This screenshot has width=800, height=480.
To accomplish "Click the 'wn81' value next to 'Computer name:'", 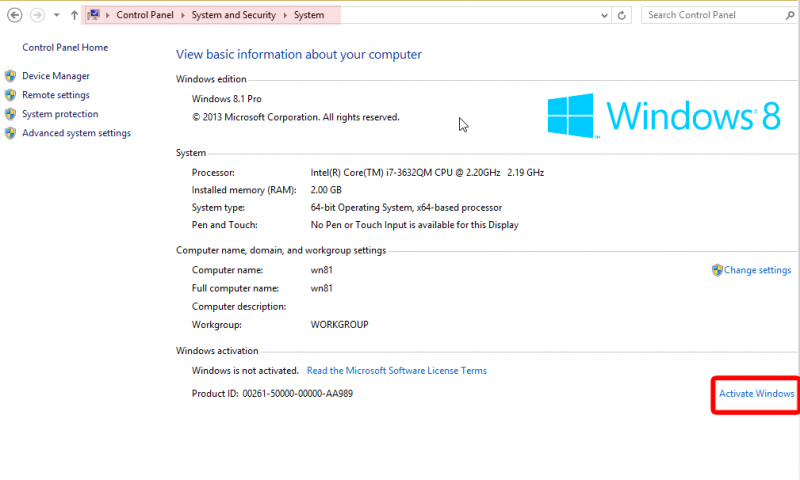I will [321, 270].
